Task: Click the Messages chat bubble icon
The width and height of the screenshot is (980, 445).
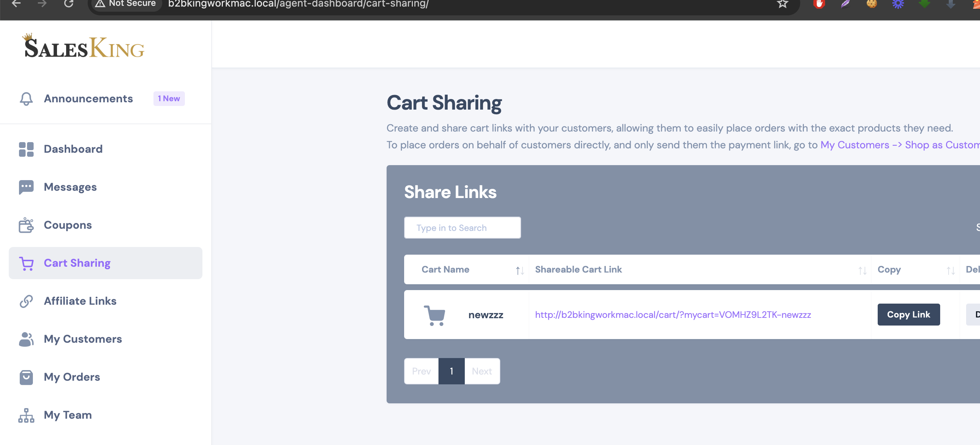Action: [26, 187]
